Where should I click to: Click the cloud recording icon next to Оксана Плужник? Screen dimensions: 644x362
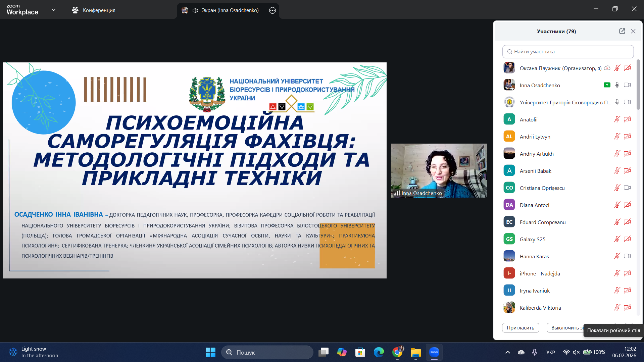[607, 68]
